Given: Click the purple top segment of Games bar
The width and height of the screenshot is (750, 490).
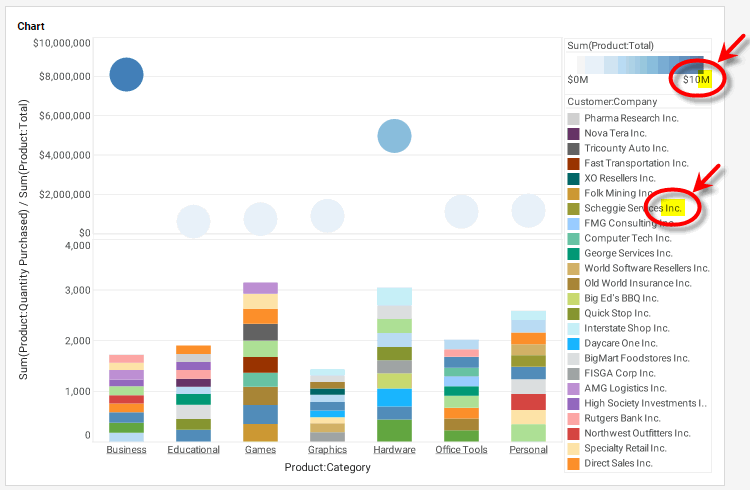Looking at the screenshot, I should point(260,288).
